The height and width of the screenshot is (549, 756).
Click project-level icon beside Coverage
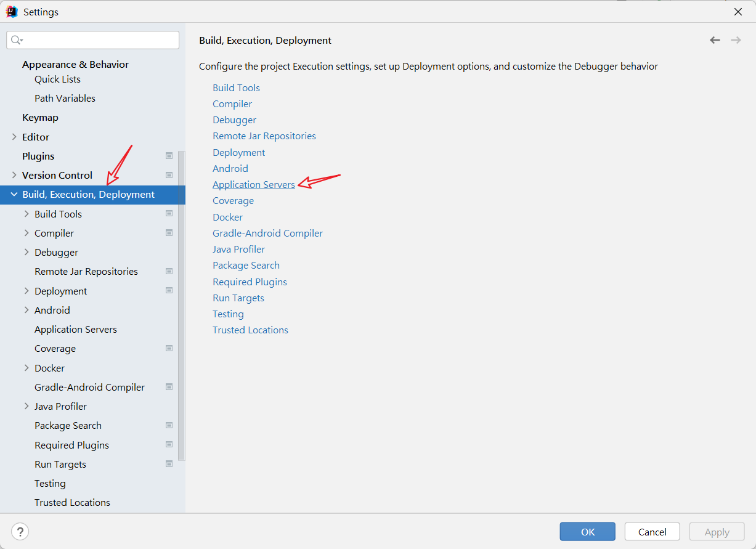coord(169,348)
